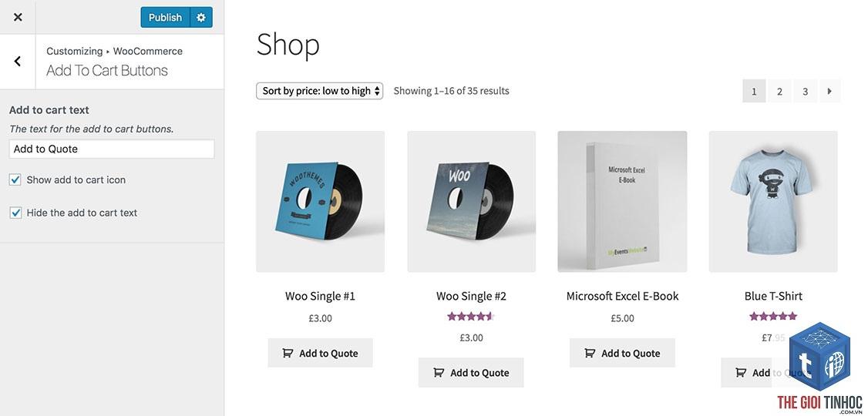Open publish settings gear icon
The height and width of the screenshot is (416, 868).
(201, 17)
